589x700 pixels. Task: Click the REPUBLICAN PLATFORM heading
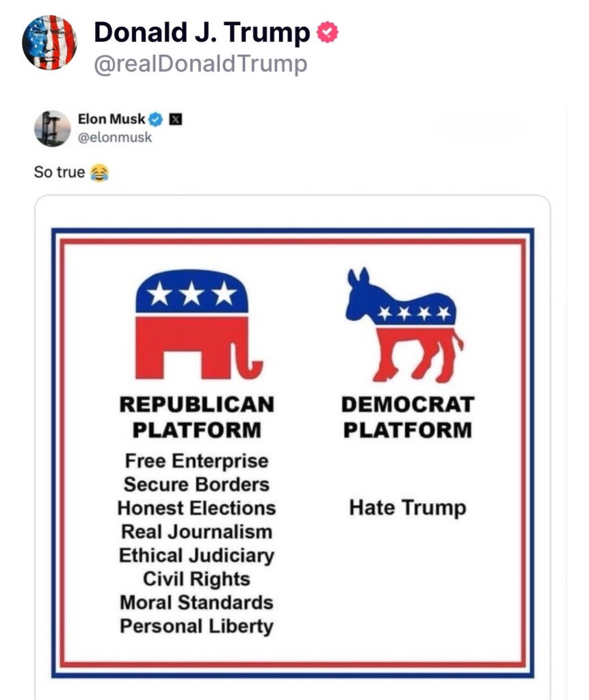196,417
